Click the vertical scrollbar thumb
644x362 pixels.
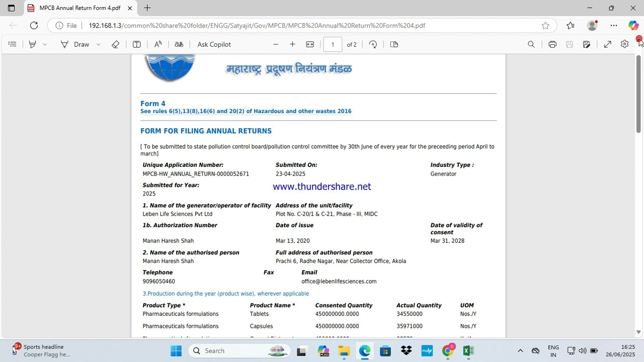point(638,94)
